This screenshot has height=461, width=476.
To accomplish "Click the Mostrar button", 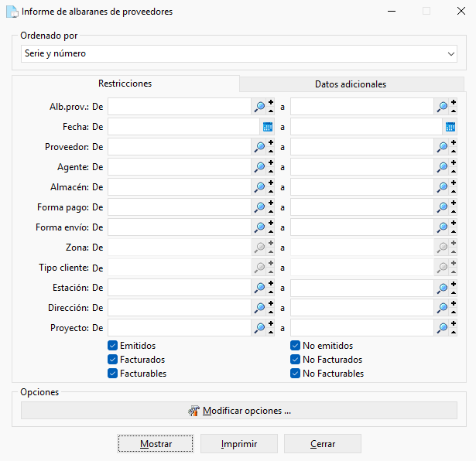I will click(156, 444).
